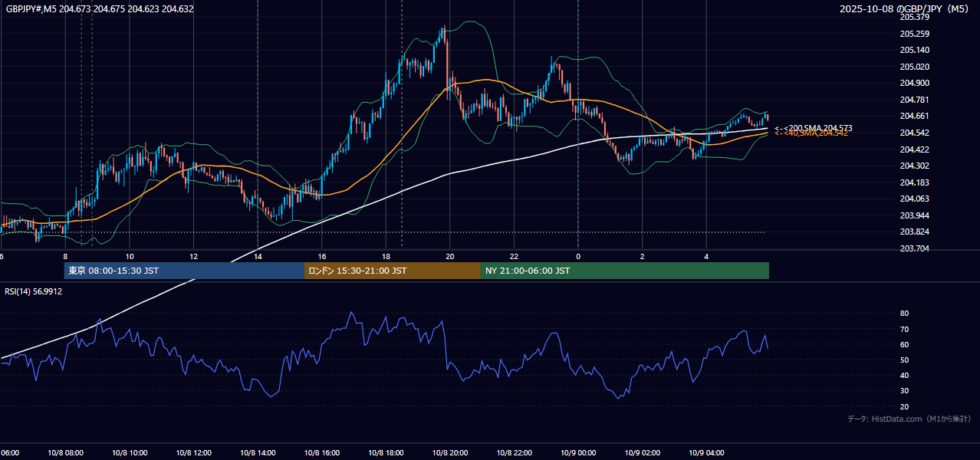Click RSI scale level 50
The width and height of the screenshot is (980, 460).
pyautogui.click(x=904, y=360)
